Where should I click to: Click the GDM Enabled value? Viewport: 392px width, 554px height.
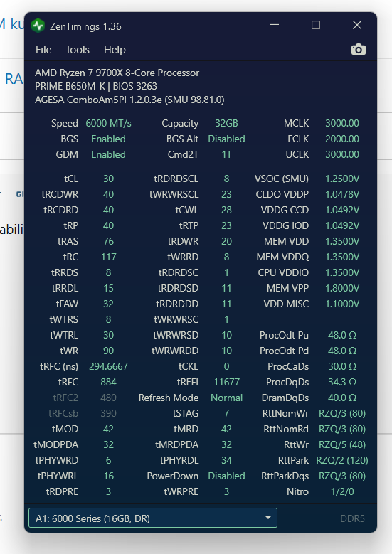109,155
